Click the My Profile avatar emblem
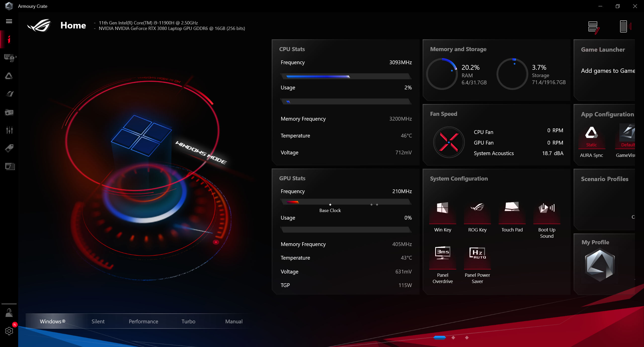This screenshot has height=347, width=644. (x=600, y=265)
